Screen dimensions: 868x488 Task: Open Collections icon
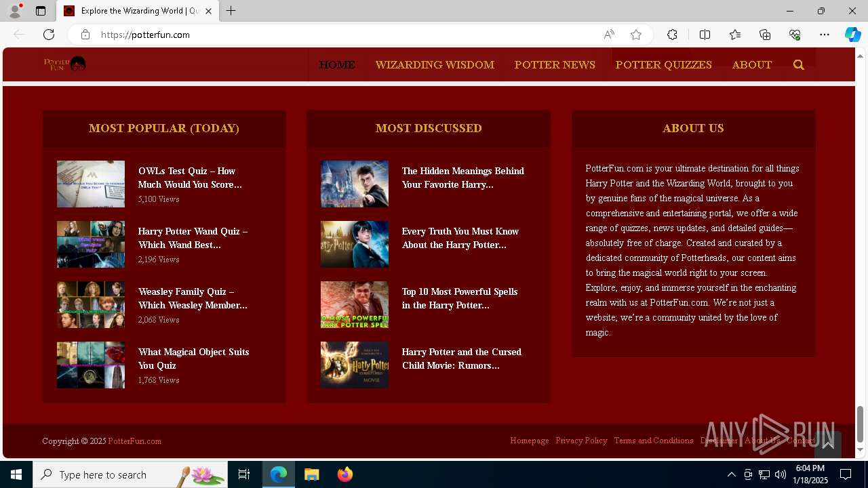point(765,35)
